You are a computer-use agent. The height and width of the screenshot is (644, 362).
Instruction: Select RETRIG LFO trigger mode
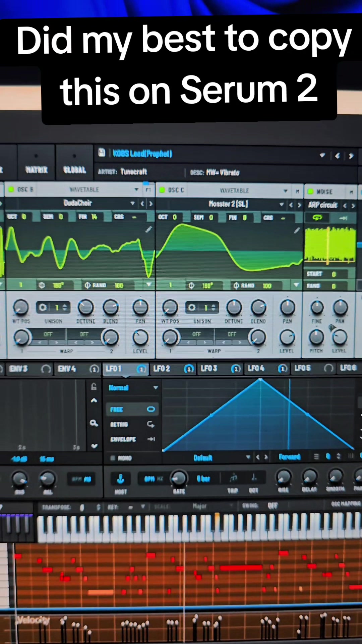click(x=132, y=424)
